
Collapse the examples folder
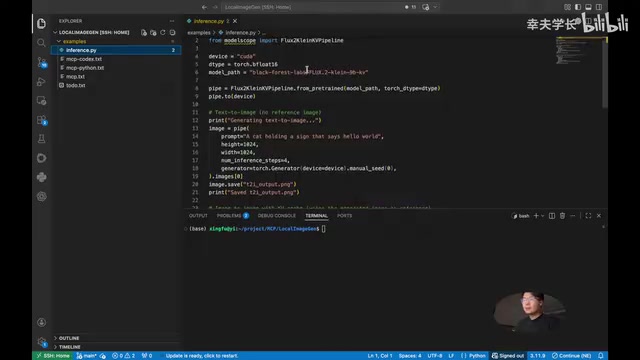74,41
